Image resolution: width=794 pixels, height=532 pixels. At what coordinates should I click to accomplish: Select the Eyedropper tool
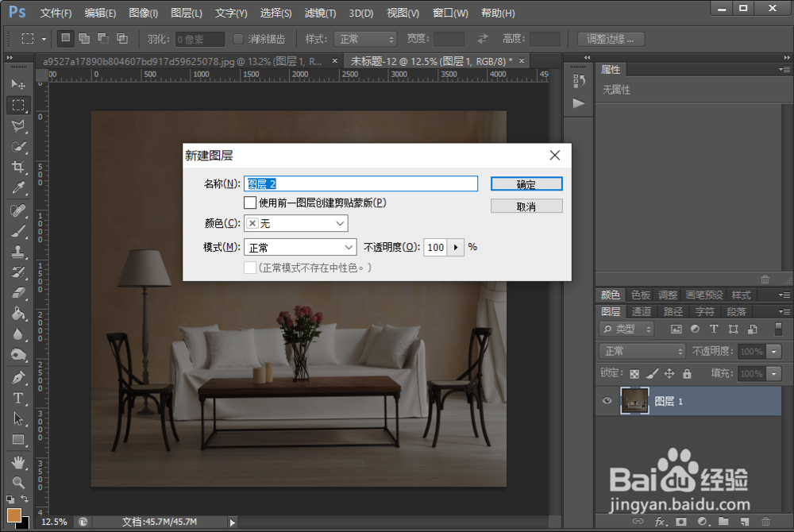18,188
